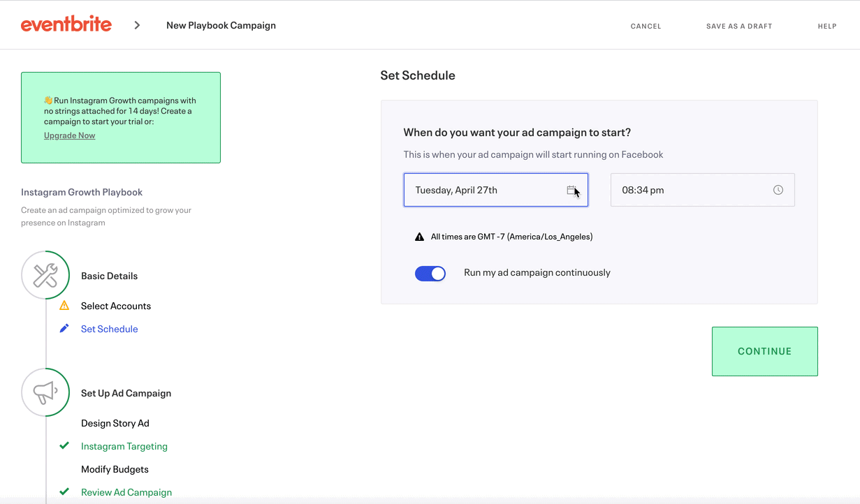Click SAVE AS A DRAFT

pos(739,26)
